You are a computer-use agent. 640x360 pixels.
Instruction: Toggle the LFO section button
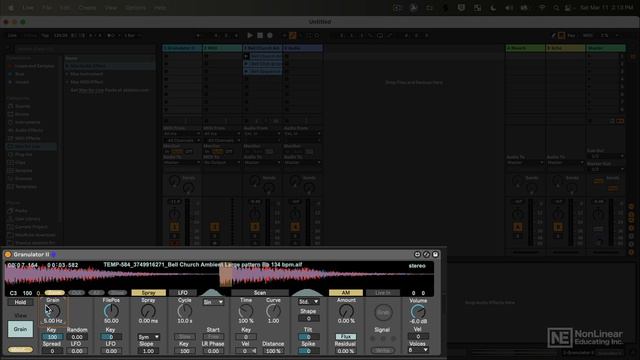182,293
